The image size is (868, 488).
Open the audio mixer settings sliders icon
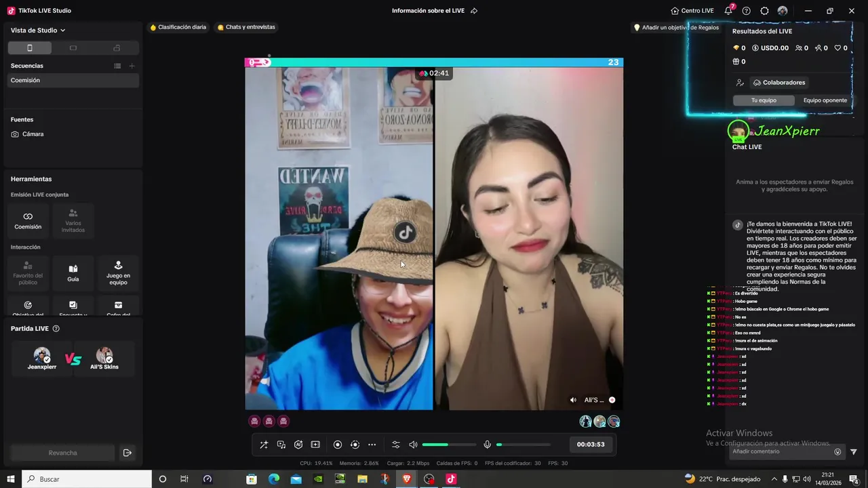coord(396,445)
